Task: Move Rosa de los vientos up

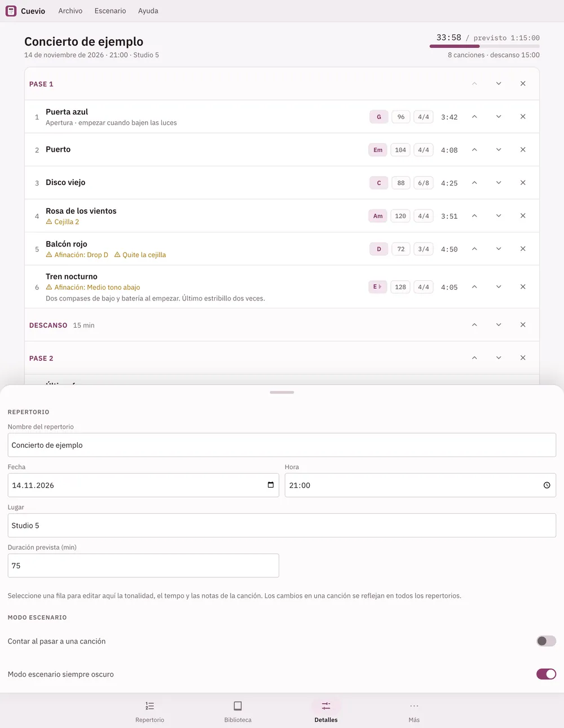Action: tap(474, 216)
